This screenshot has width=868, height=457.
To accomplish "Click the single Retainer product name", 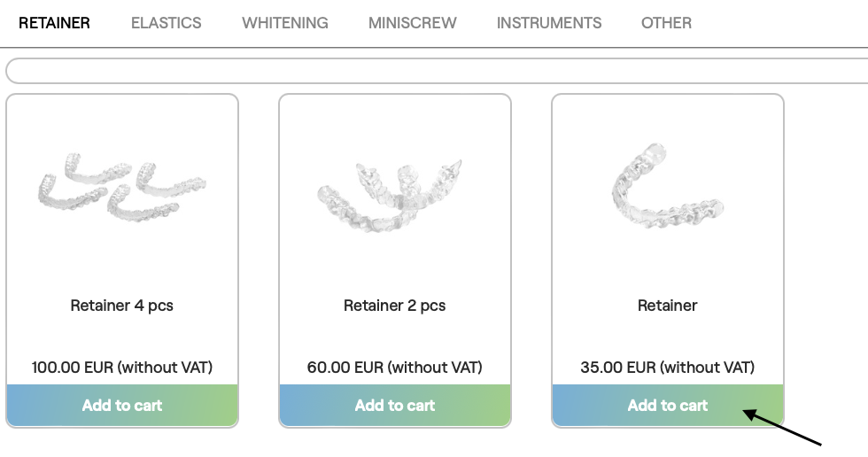I will point(668,306).
